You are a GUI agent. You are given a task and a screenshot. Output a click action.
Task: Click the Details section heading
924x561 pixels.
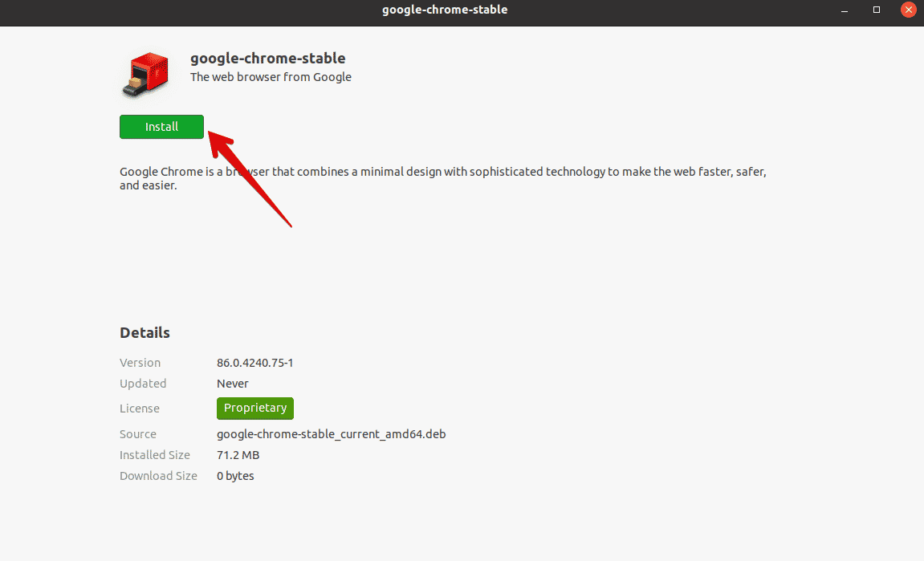tap(145, 332)
